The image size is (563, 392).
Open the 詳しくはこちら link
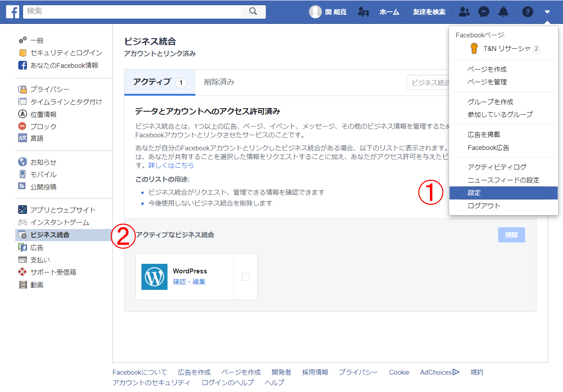tap(171, 166)
